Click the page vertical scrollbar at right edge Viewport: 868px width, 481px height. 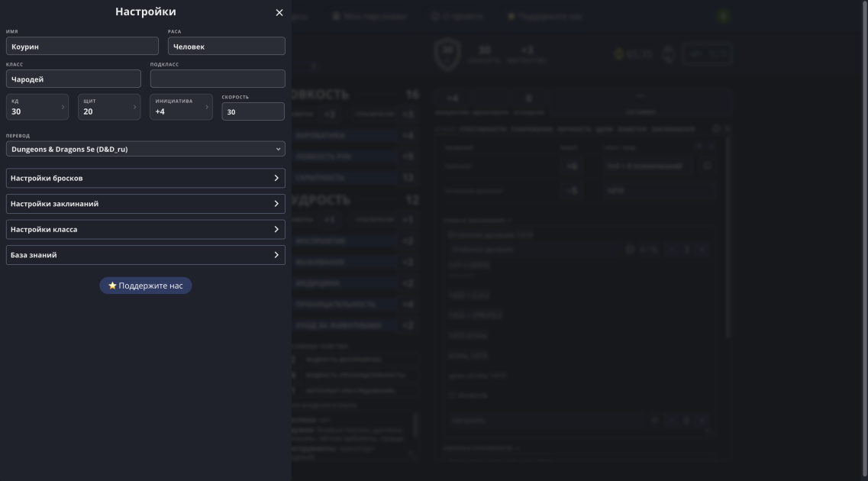[864, 238]
